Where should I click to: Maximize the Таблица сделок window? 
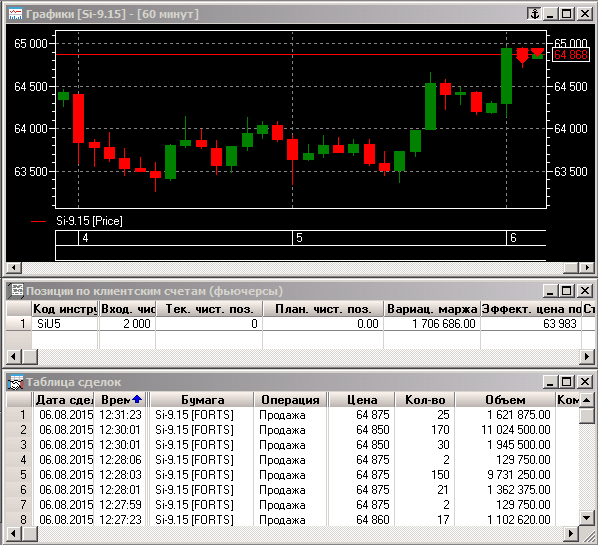click(x=567, y=381)
